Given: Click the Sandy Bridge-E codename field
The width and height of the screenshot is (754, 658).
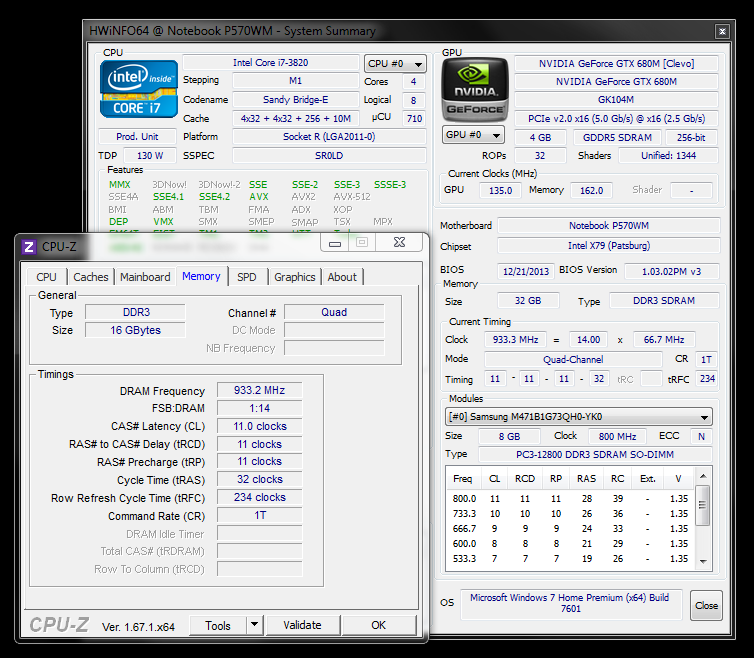Looking at the screenshot, I should pyautogui.click(x=296, y=100).
